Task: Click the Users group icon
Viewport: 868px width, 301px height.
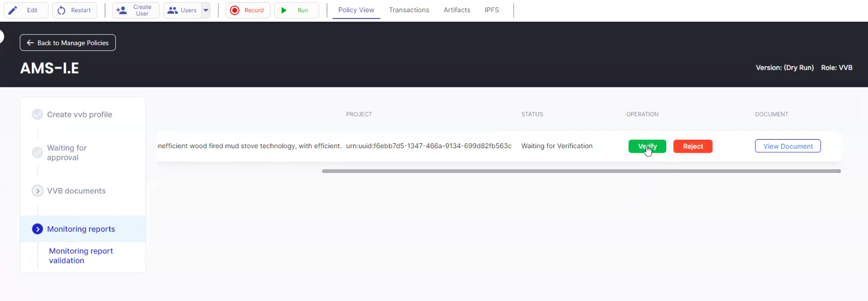Action: tap(173, 10)
